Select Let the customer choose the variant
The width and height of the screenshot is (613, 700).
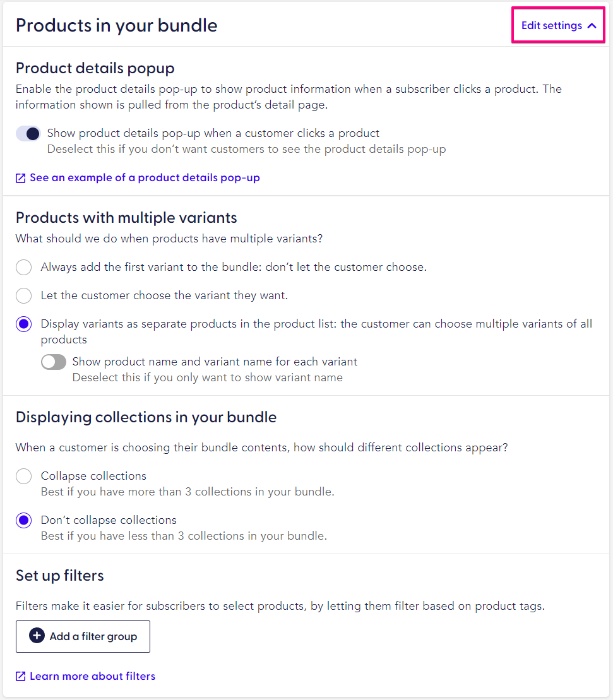pyautogui.click(x=23, y=295)
